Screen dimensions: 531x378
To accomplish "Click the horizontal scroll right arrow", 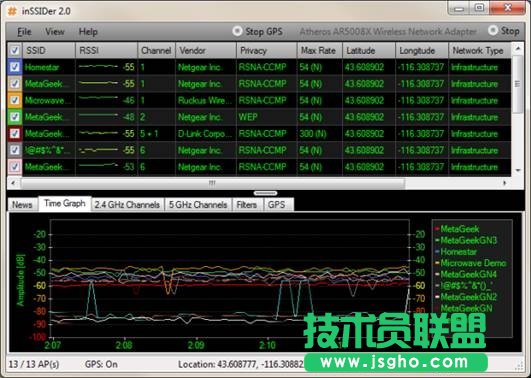I will pyautogui.click(x=505, y=183).
